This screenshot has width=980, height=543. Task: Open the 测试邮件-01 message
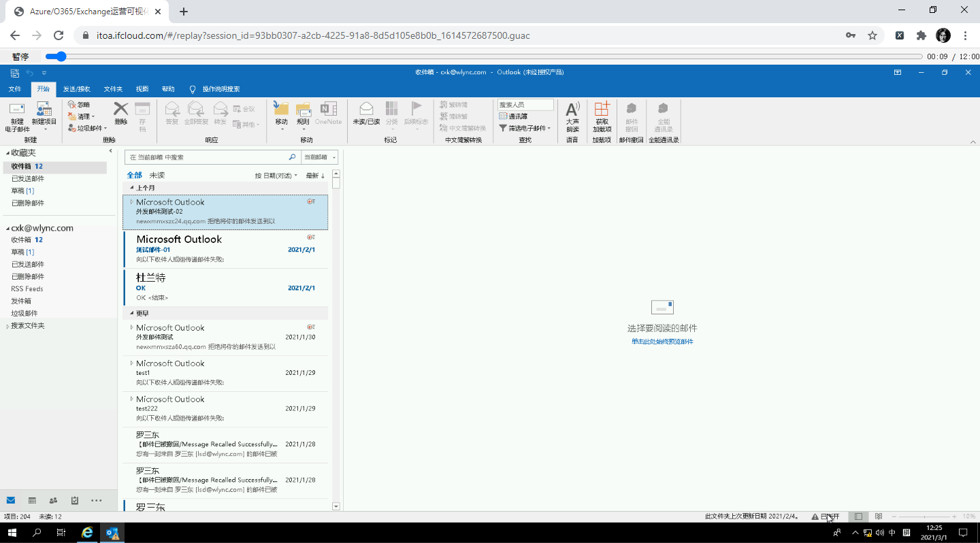[226, 250]
